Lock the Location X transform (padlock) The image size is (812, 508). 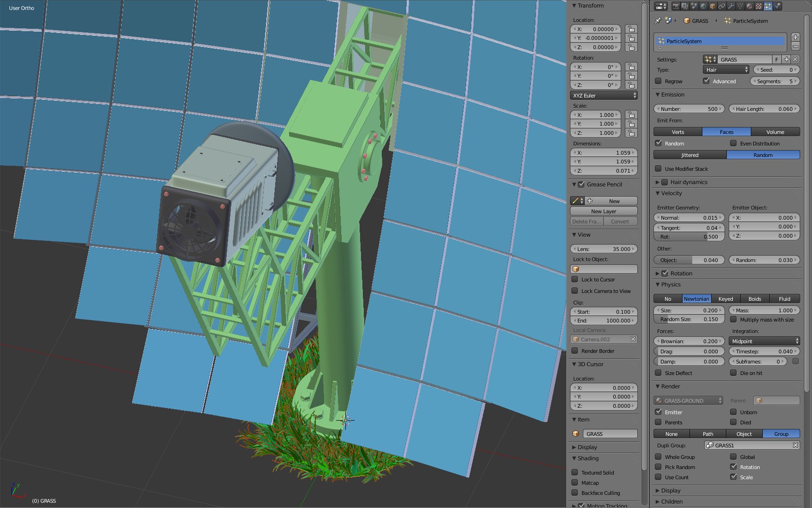631,29
